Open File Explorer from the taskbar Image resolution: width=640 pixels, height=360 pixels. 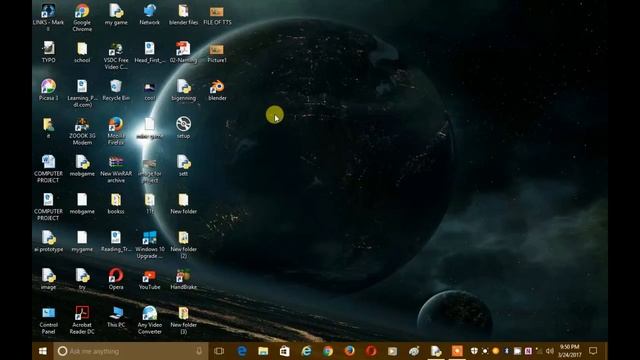263,351
